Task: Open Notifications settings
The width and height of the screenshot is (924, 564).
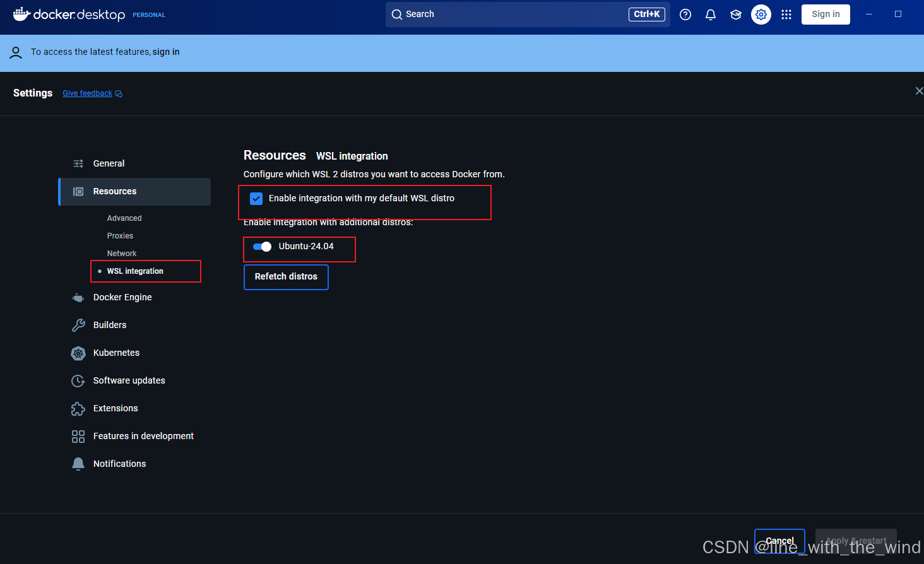Action: [135, 464]
